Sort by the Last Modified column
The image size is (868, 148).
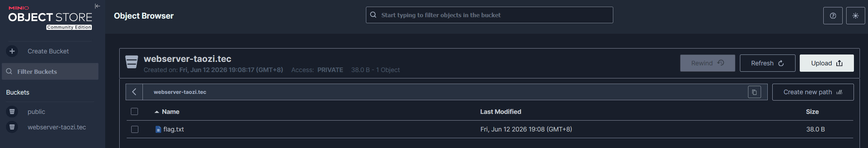(501, 112)
